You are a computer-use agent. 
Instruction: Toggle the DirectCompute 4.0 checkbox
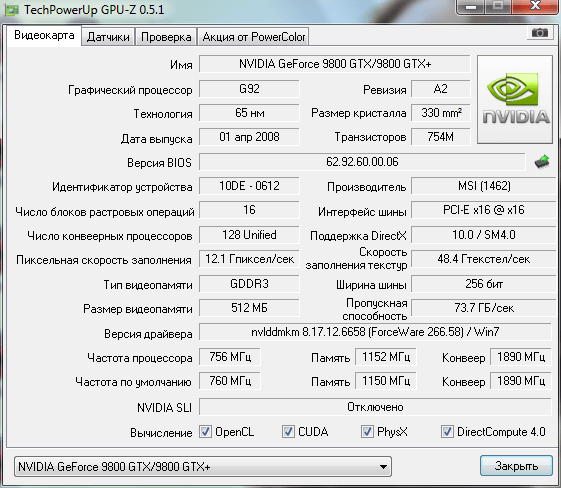[x=447, y=431]
